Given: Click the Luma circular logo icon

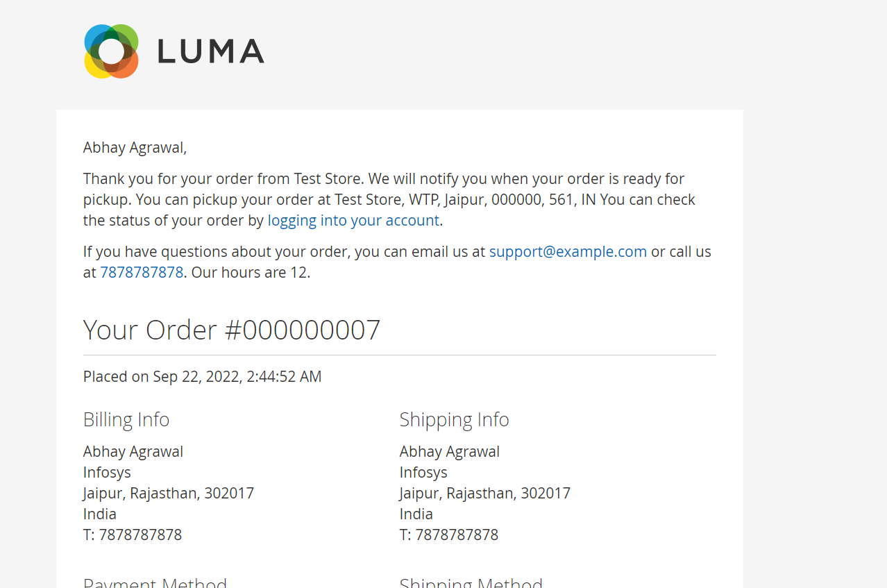Looking at the screenshot, I should click(111, 51).
